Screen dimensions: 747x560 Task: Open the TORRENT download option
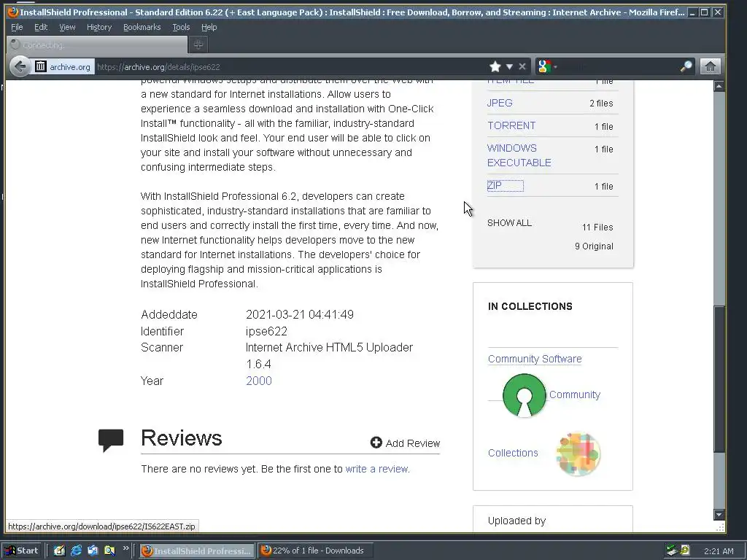click(511, 125)
